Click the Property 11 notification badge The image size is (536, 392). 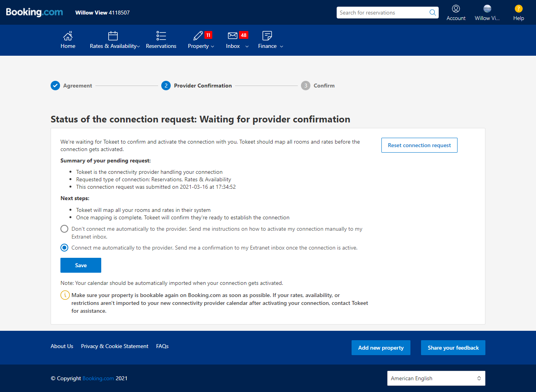pyautogui.click(x=208, y=35)
